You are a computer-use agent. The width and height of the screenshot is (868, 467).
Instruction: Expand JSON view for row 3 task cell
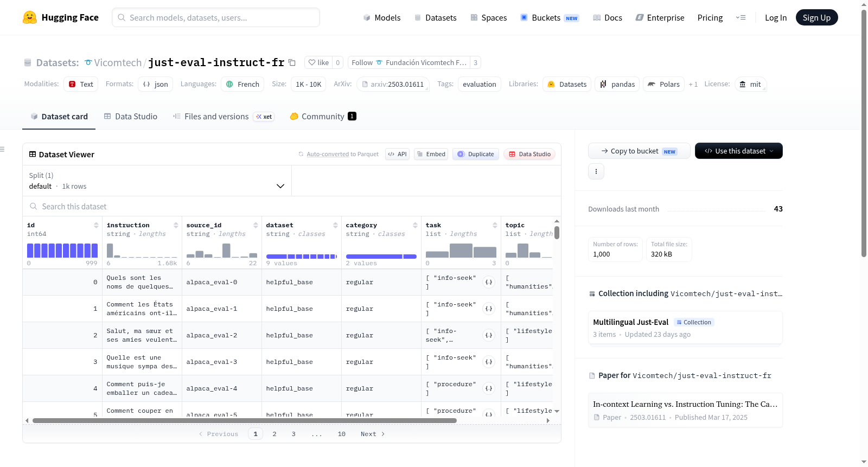(489, 362)
